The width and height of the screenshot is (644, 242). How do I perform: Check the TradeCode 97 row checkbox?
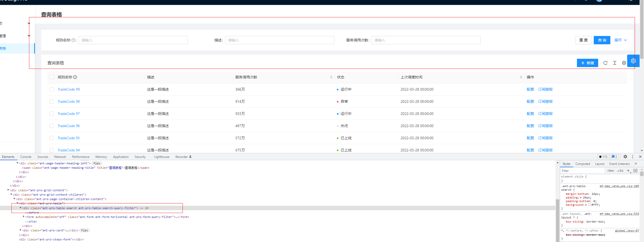tap(52, 114)
